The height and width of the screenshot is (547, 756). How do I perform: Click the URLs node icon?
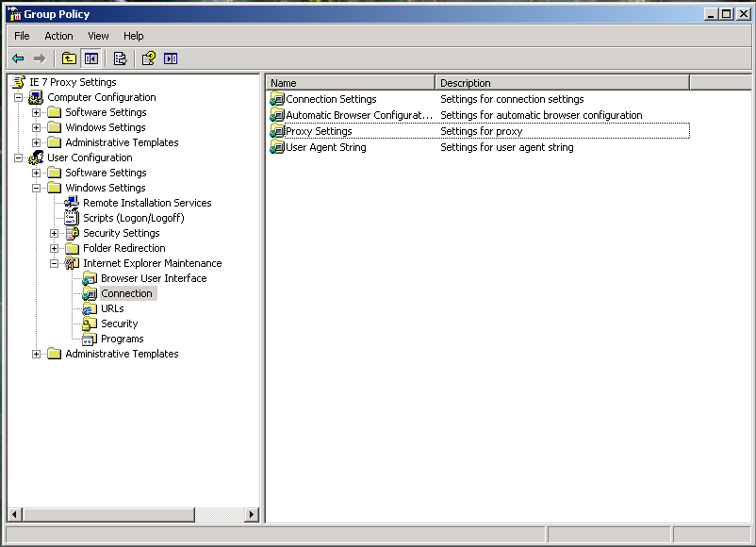(90, 308)
